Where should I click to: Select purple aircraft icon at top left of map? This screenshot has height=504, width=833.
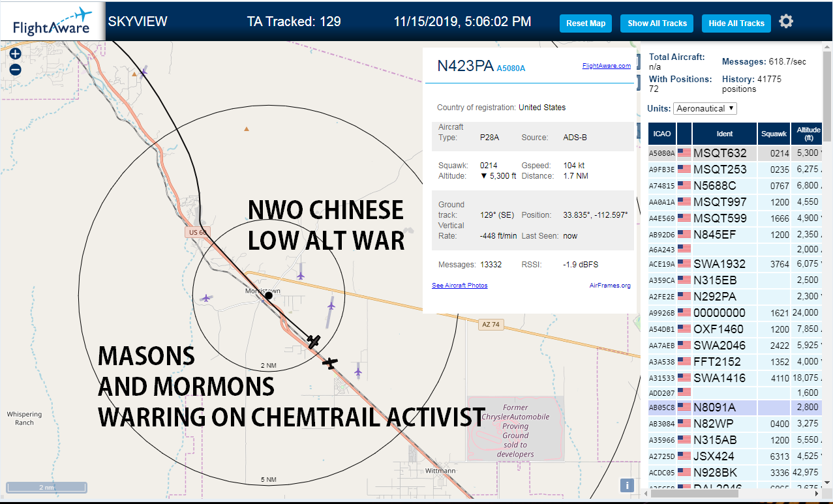(x=143, y=71)
